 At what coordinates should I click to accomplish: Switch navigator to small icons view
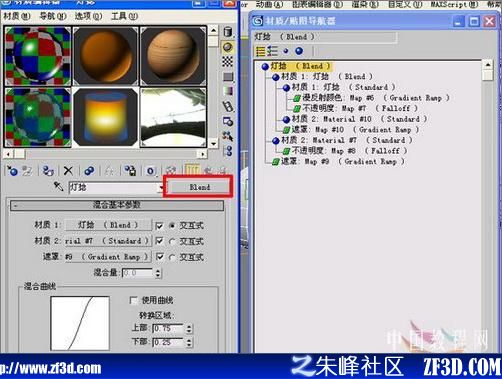[286, 51]
